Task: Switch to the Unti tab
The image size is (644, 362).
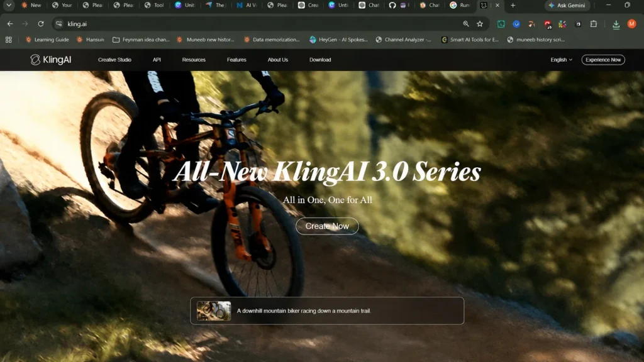Action: (339, 5)
